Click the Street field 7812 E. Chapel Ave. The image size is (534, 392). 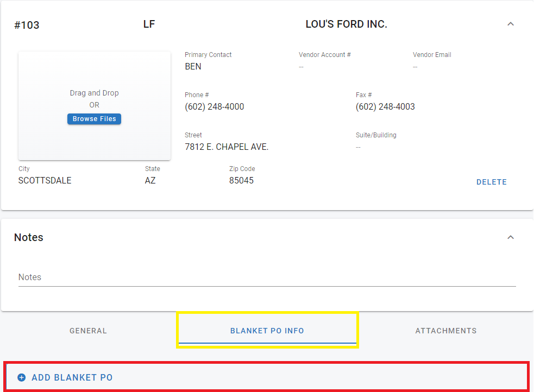[227, 147]
